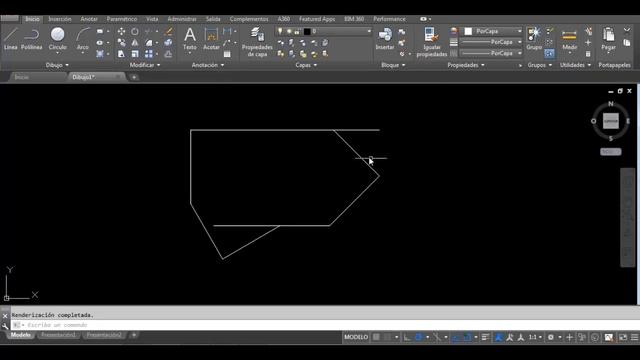This screenshot has width=640, height=360.
Task: Switch to the Inserción ribbon tab
Action: click(x=60, y=19)
